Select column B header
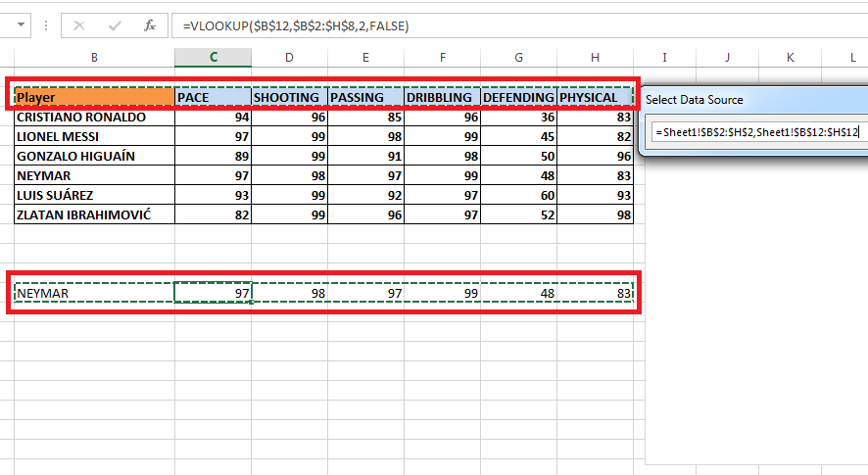Image resolution: width=868 pixels, height=475 pixels. click(94, 58)
